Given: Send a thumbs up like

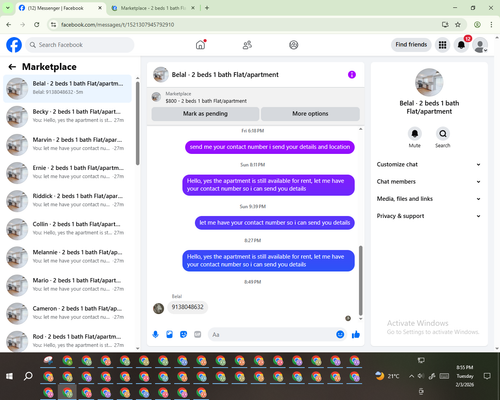Looking at the screenshot, I should click(356, 334).
